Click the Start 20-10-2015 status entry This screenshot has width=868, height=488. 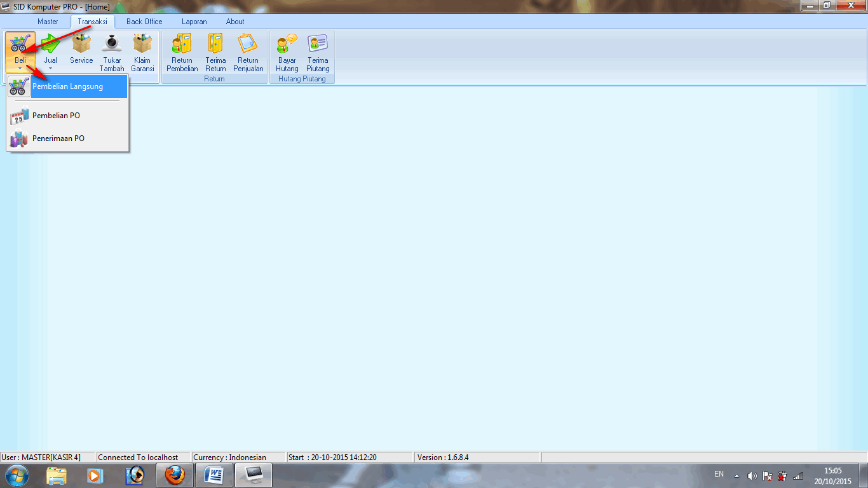coord(349,457)
